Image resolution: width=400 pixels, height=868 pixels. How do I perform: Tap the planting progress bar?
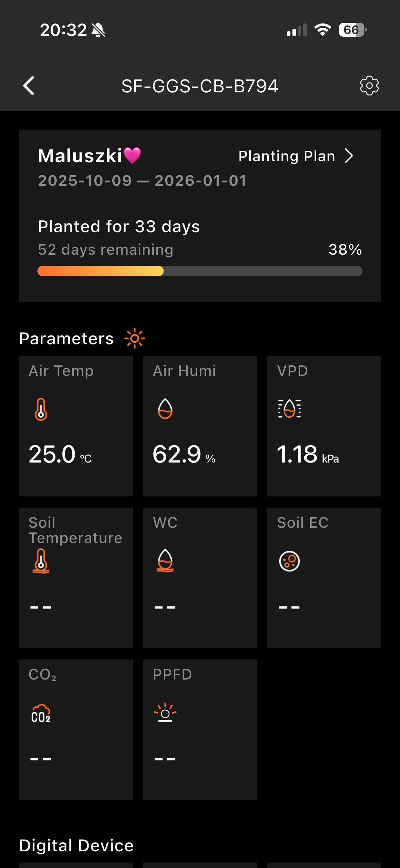pos(200,271)
